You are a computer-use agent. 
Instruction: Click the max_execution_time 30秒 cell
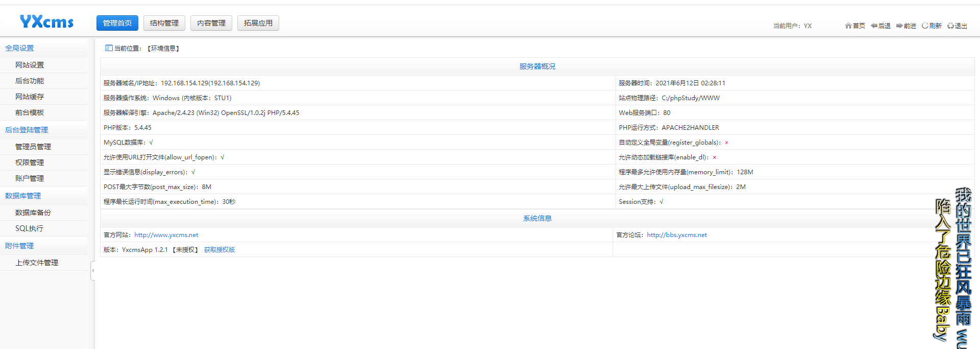(x=358, y=201)
